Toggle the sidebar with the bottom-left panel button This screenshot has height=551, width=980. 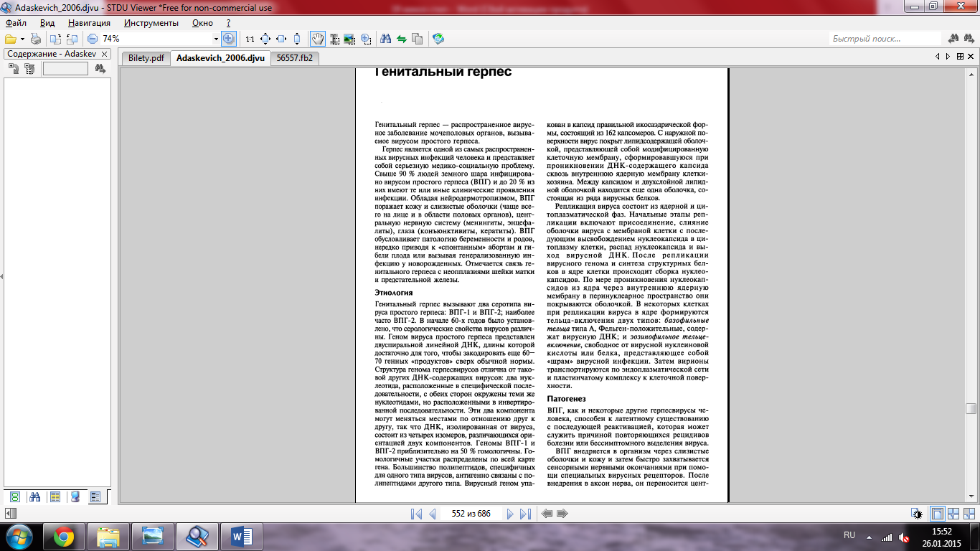click(x=10, y=514)
